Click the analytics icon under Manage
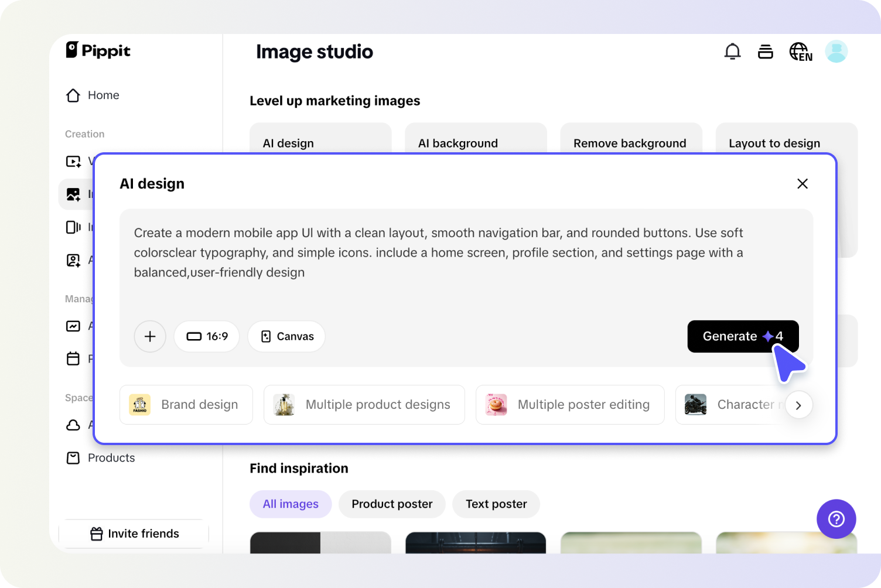The height and width of the screenshot is (588, 881). [x=73, y=326]
